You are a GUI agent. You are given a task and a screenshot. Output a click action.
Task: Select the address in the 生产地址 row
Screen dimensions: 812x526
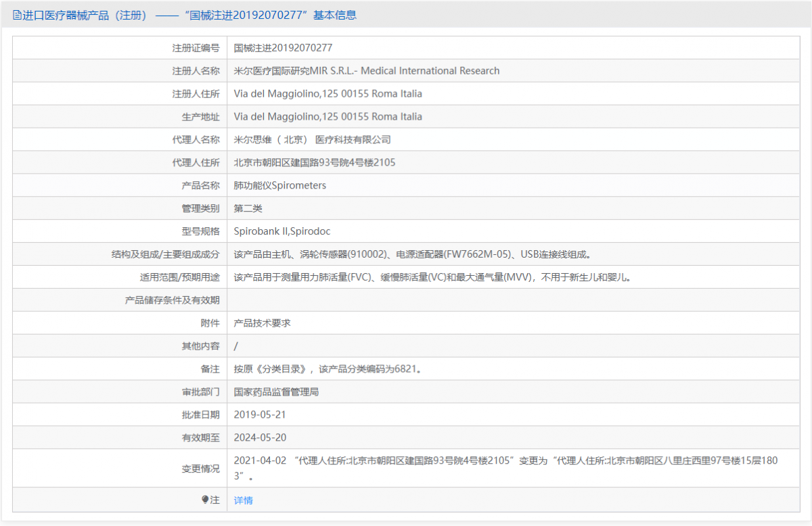coord(328,117)
